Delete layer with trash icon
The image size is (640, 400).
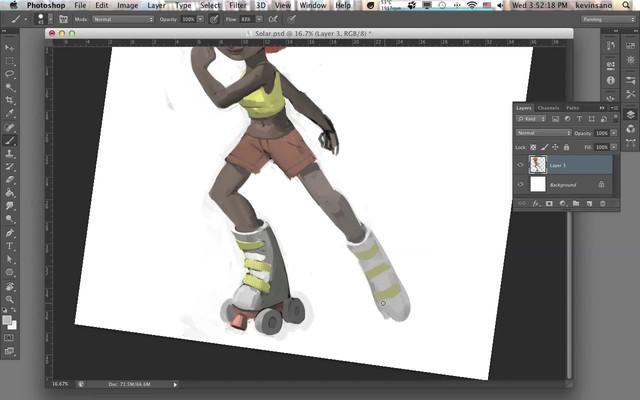(x=602, y=203)
